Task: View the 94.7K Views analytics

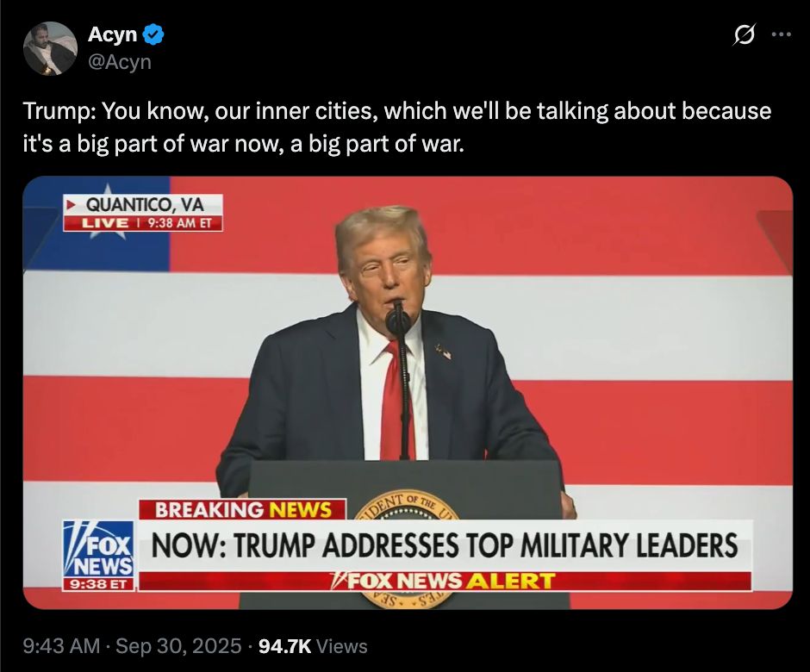Action: [x=313, y=645]
